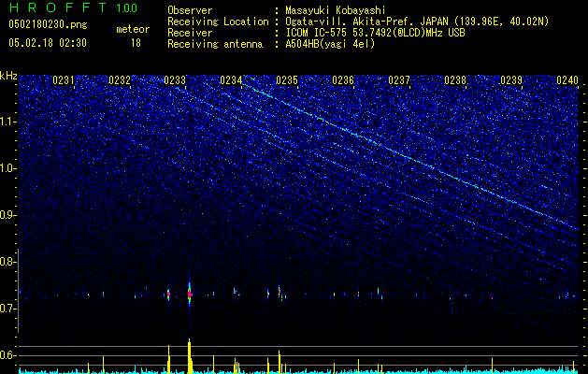This screenshot has height=374, width=588.
Task: Click the 0232 time marker
Action: coord(120,80)
